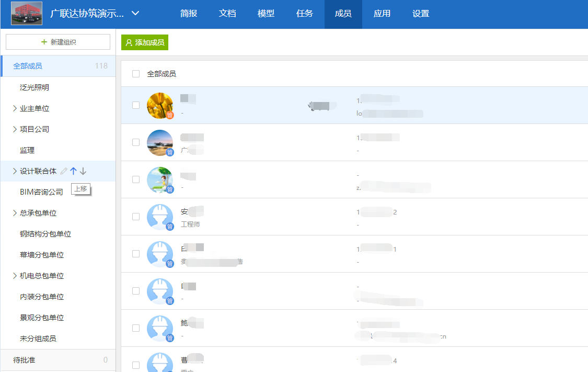
Task: Click the project logo thumbnail at top left
Action: coord(27,14)
